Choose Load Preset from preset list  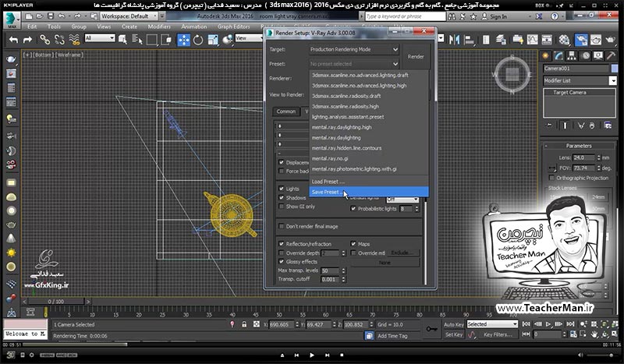368,182
